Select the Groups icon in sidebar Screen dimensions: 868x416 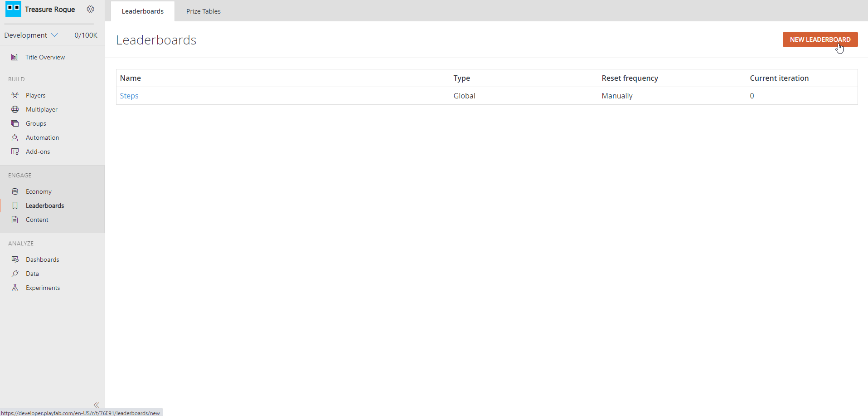15,123
